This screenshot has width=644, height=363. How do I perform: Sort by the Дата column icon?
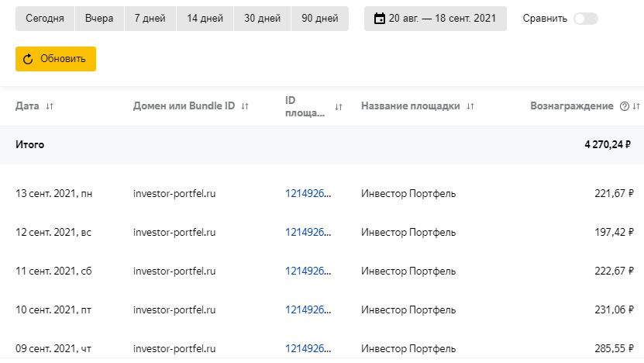click(x=50, y=106)
